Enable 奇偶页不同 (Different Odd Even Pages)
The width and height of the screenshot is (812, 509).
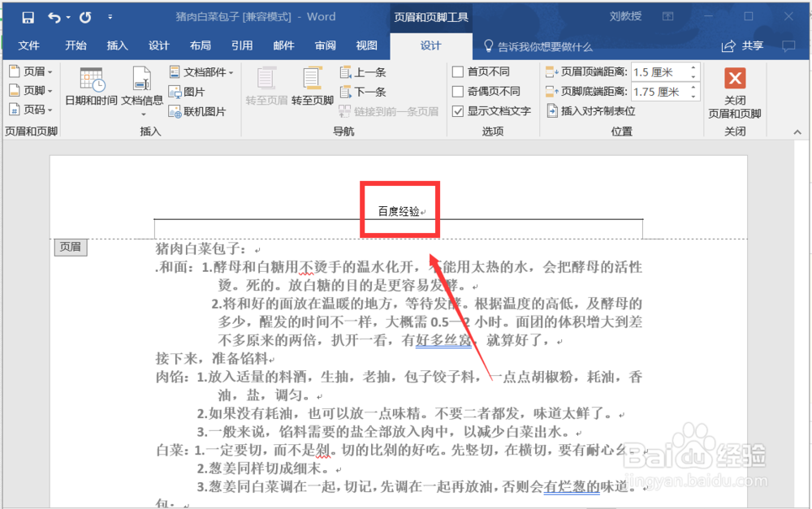coord(458,91)
